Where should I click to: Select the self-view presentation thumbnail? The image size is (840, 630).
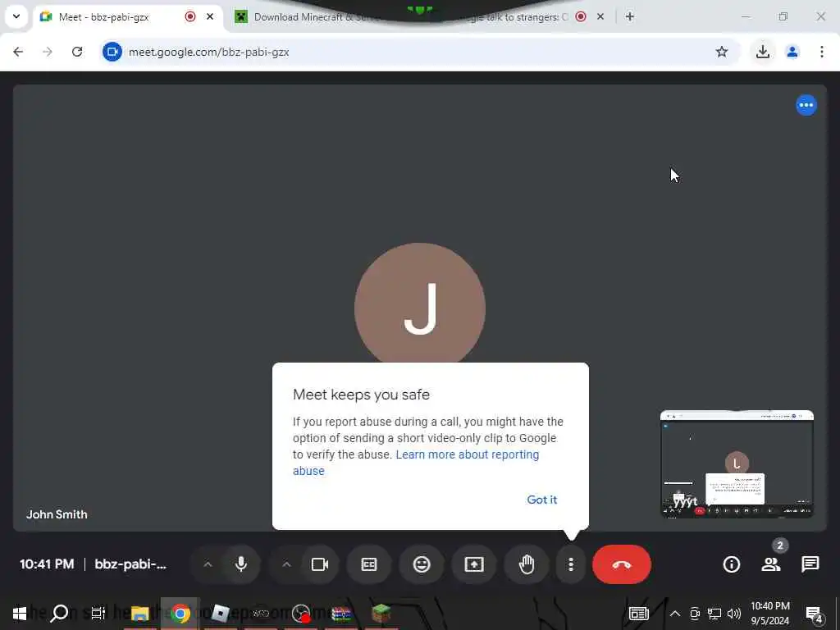click(x=737, y=464)
